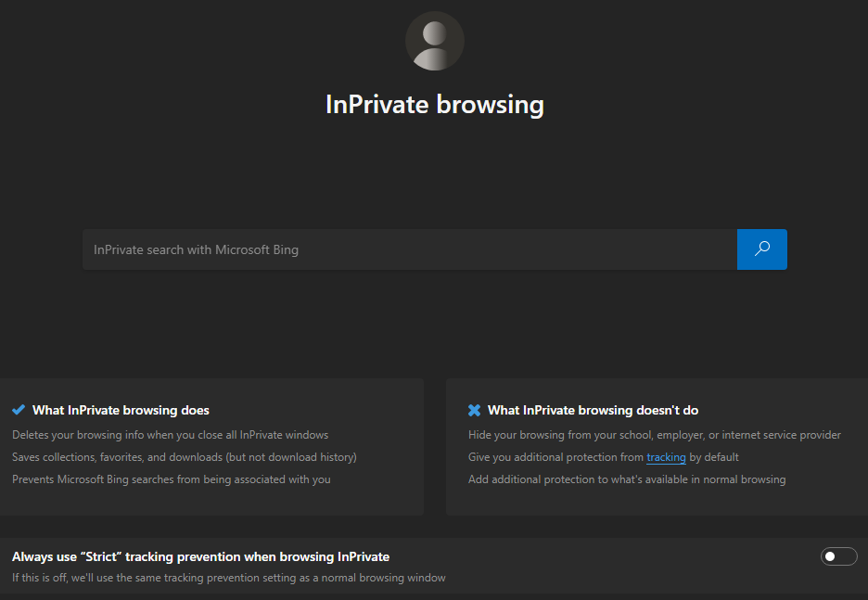Click the person silhouette inside the avatar circle
Screen dimensions: 868x600
pos(434,40)
